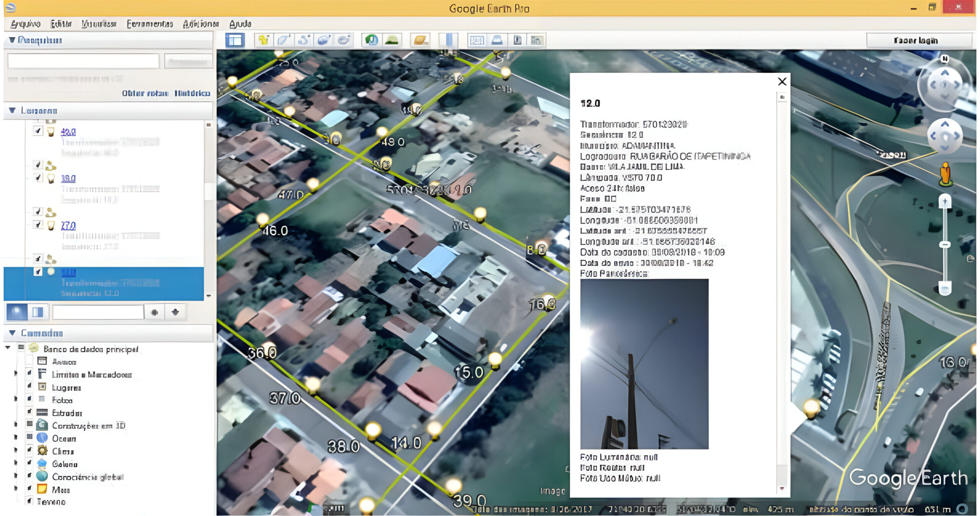Show historical imagery clock icon
This screenshot has width=980, height=516.
(x=371, y=40)
